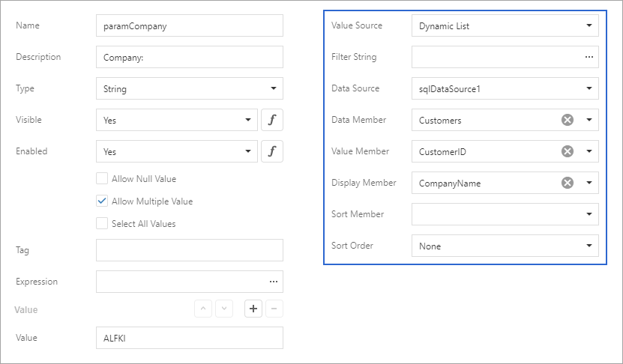Expand the empty Sort Member dropdown
This screenshot has width=623, height=364.
589,214
